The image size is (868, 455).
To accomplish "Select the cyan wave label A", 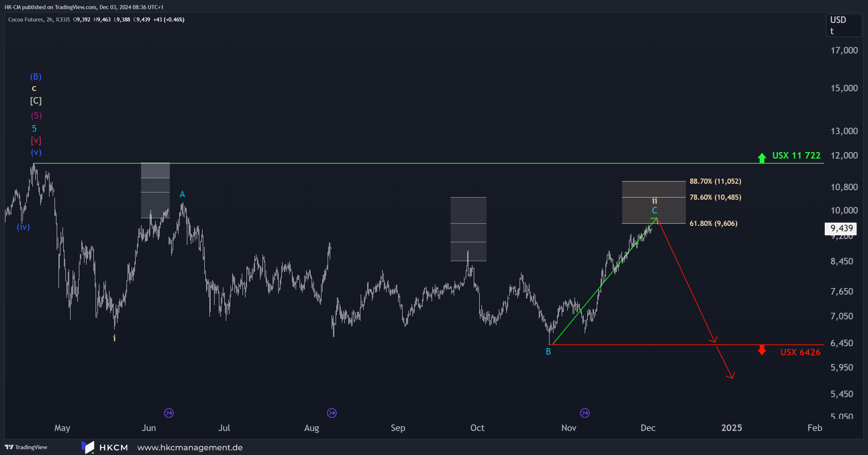I will [x=182, y=194].
